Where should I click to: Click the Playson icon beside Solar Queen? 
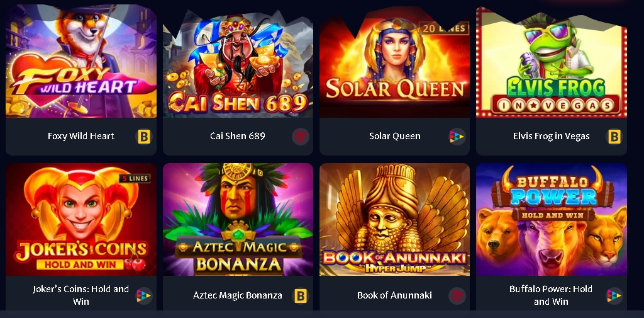tap(457, 136)
